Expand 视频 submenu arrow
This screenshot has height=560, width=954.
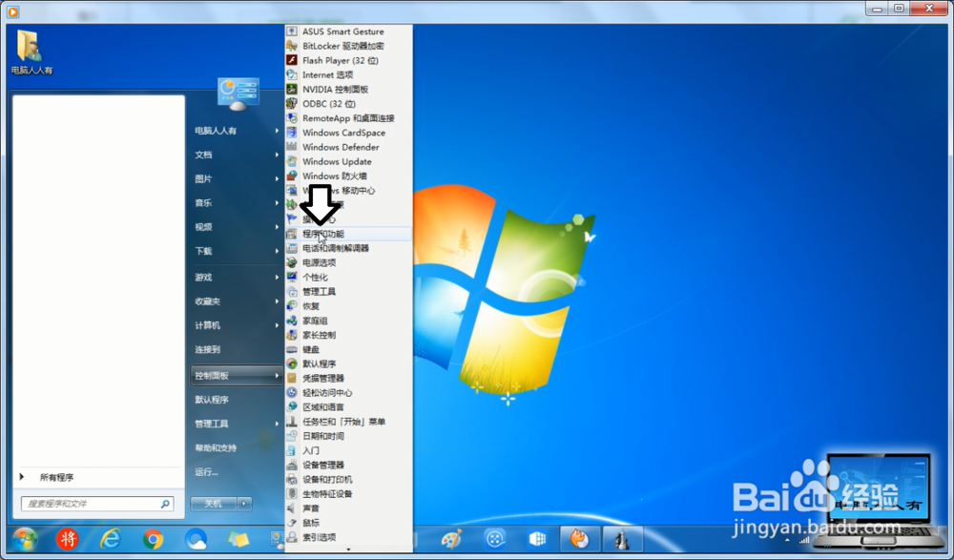pyautogui.click(x=277, y=227)
